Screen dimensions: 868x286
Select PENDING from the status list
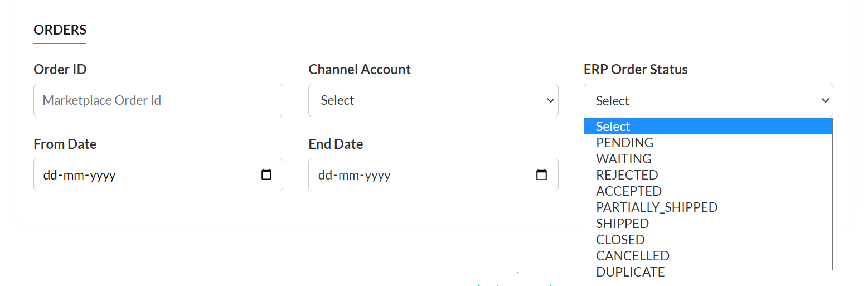625,143
